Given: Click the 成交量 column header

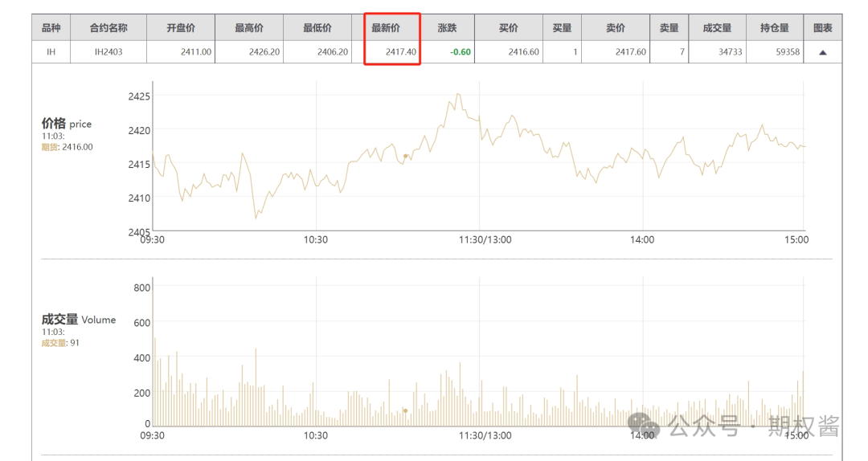Looking at the screenshot, I should click(718, 27).
